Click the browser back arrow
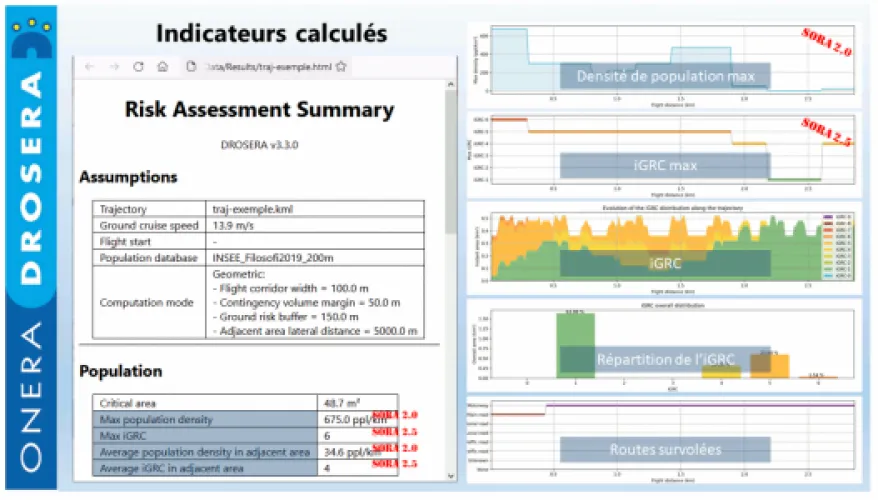 coord(90,67)
